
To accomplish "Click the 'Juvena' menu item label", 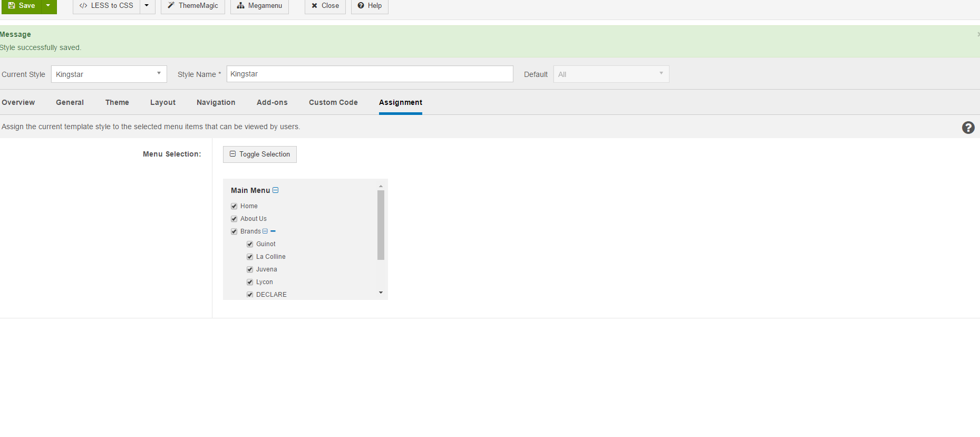I will 267,269.
